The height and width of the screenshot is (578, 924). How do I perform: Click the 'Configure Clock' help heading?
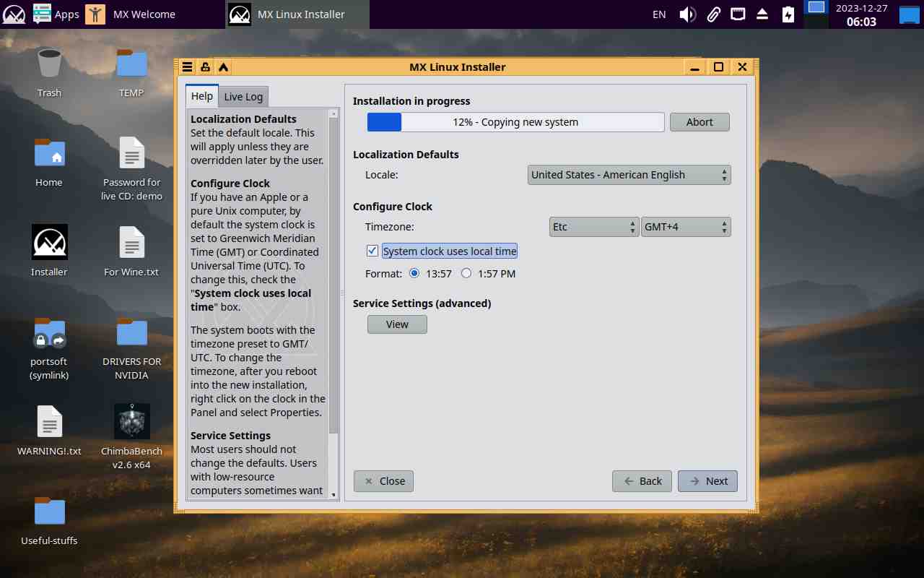point(230,184)
